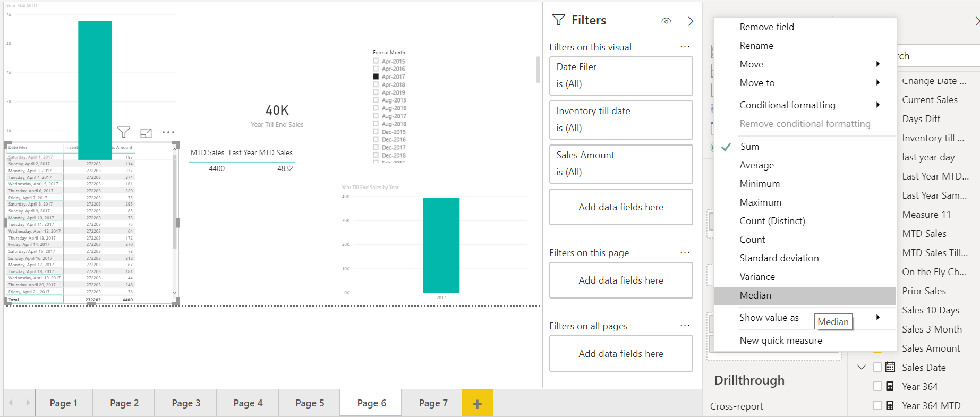Open the Date Filer filter card
The image size is (980, 417).
(621, 76)
